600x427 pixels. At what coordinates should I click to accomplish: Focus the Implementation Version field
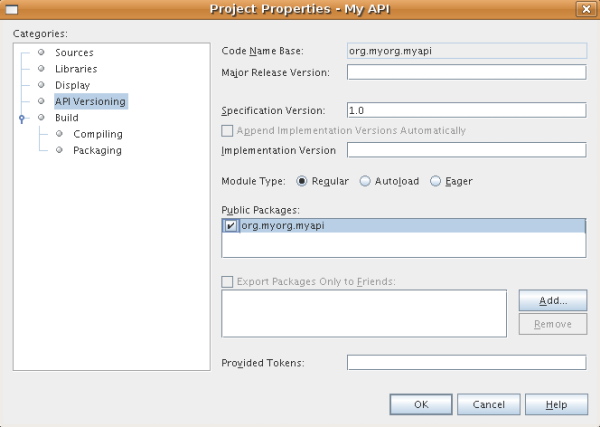tap(465, 150)
